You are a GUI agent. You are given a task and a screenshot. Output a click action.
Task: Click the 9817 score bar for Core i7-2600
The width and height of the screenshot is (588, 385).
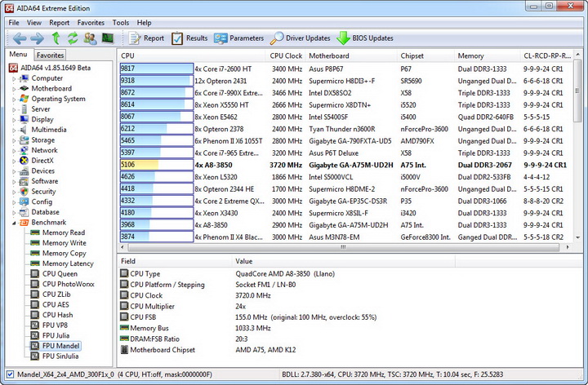pos(157,69)
